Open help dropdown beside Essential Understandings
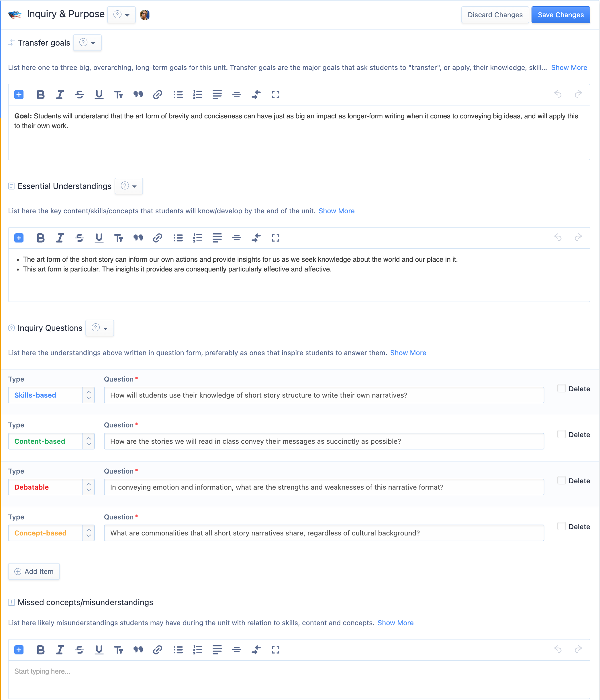This screenshot has width=600, height=700. pyautogui.click(x=129, y=186)
